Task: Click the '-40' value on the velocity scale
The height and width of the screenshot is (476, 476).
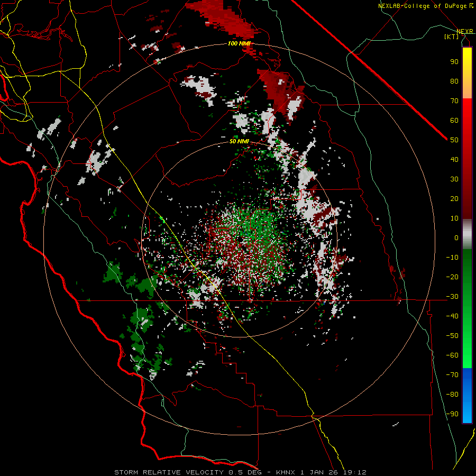Action: 452,316
